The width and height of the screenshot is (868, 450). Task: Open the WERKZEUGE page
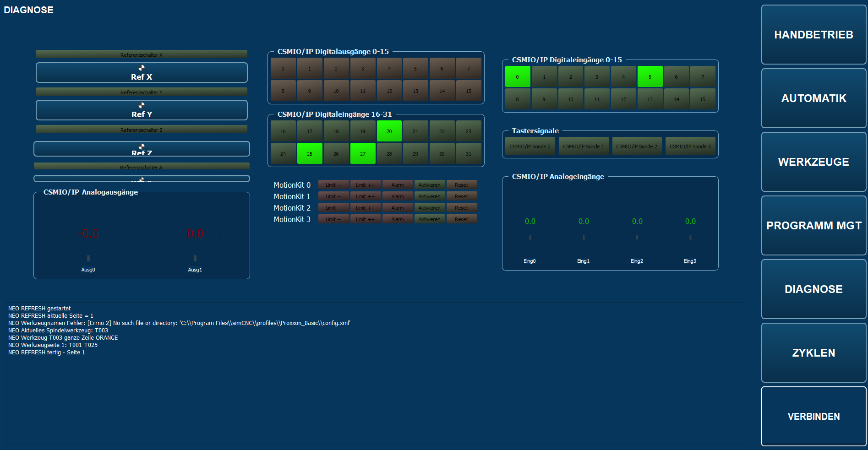[813, 162]
